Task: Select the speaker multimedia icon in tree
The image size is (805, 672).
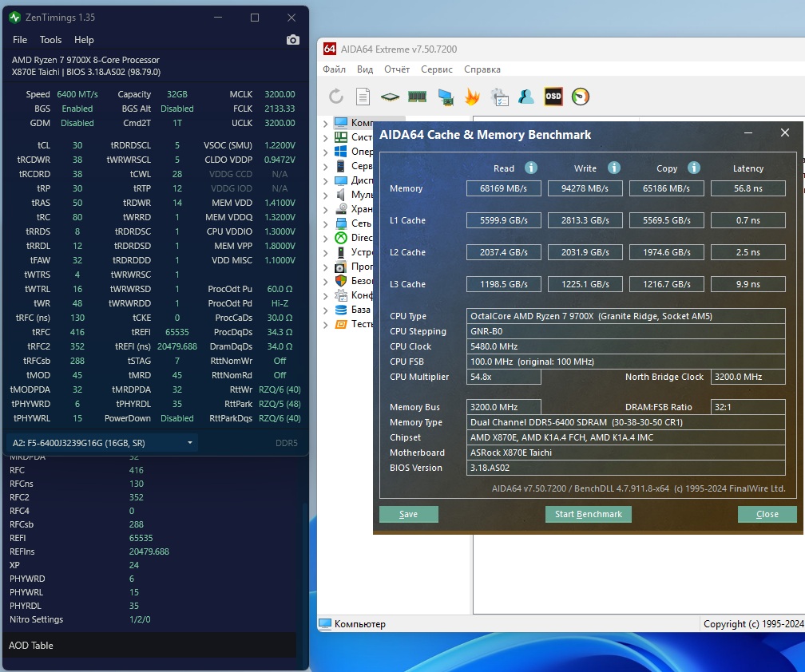Action: 341,195
